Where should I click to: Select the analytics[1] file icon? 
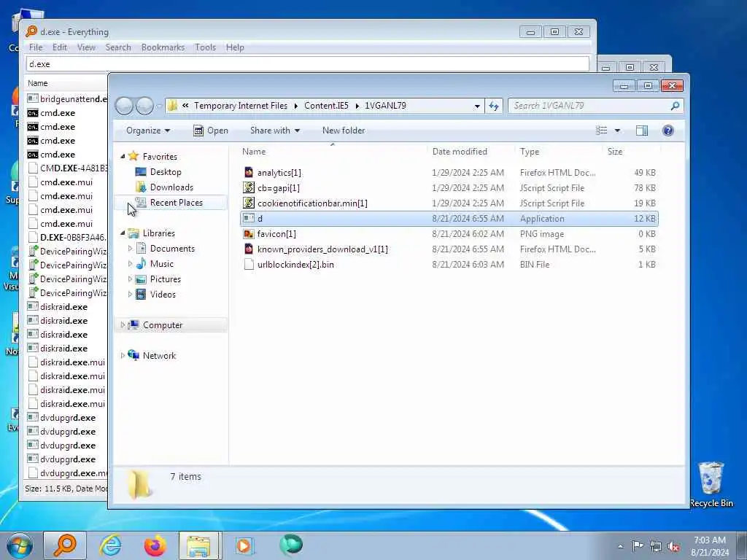(249, 172)
